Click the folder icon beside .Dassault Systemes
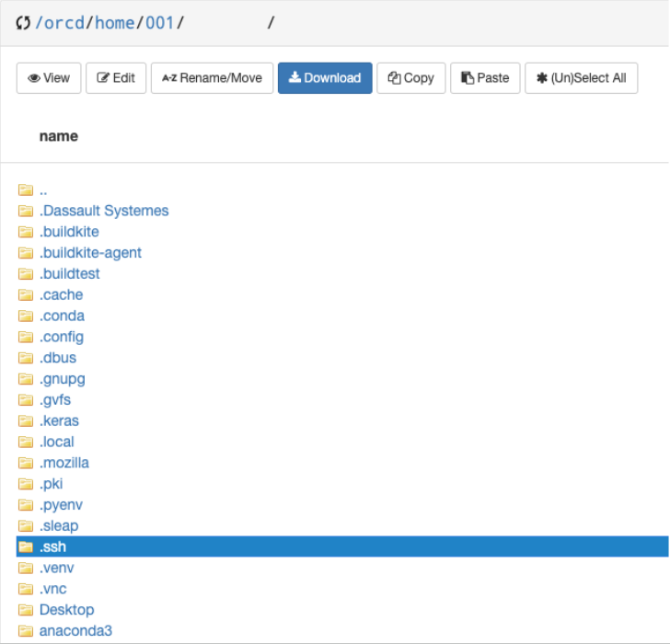 [26, 211]
